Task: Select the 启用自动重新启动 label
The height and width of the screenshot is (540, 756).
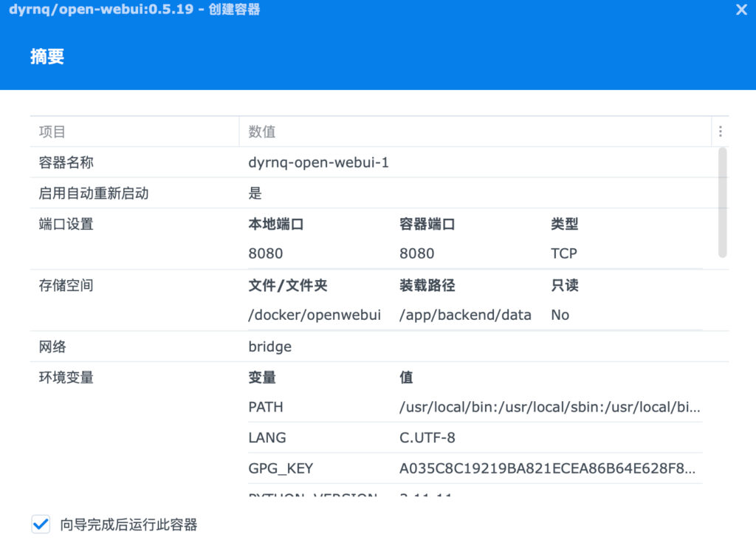Action: point(94,194)
